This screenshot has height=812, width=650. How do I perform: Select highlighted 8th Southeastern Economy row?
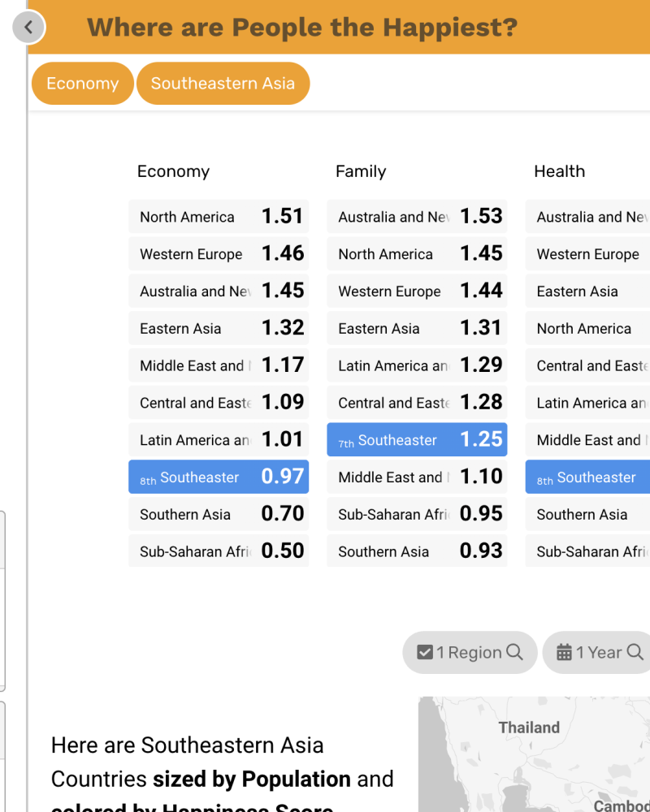(219, 477)
